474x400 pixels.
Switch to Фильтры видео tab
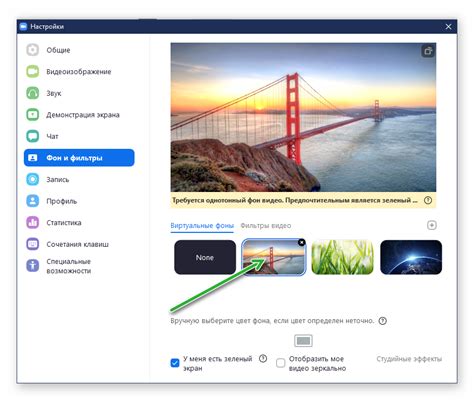point(266,226)
